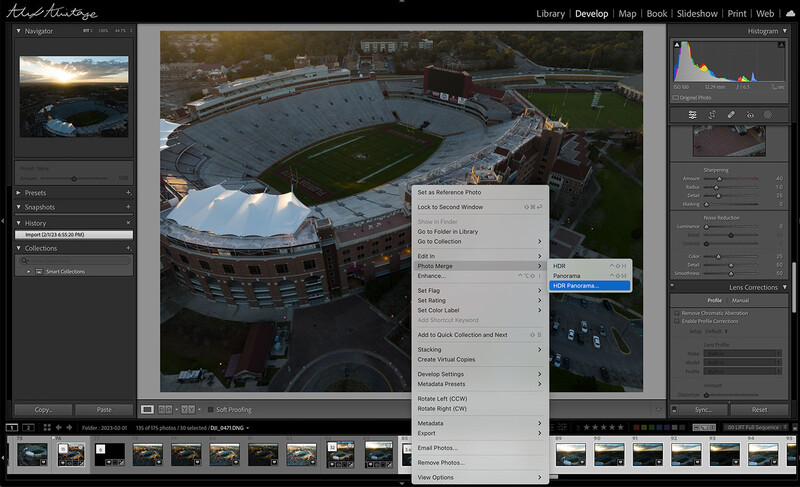Toggle Original Photo checkbox under histogram
800x487 pixels.
coord(676,97)
